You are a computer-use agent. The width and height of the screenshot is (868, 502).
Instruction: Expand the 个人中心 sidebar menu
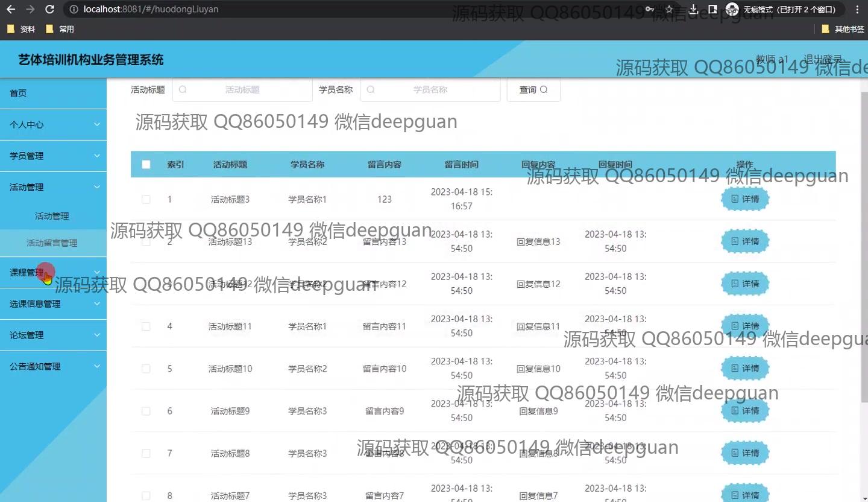pos(53,124)
